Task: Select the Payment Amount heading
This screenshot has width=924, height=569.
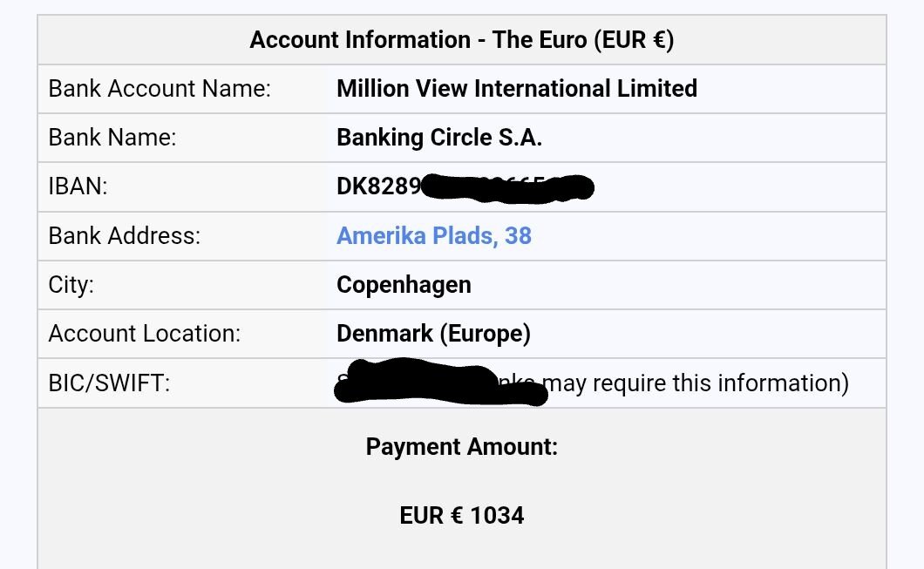Action: point(461,447)
